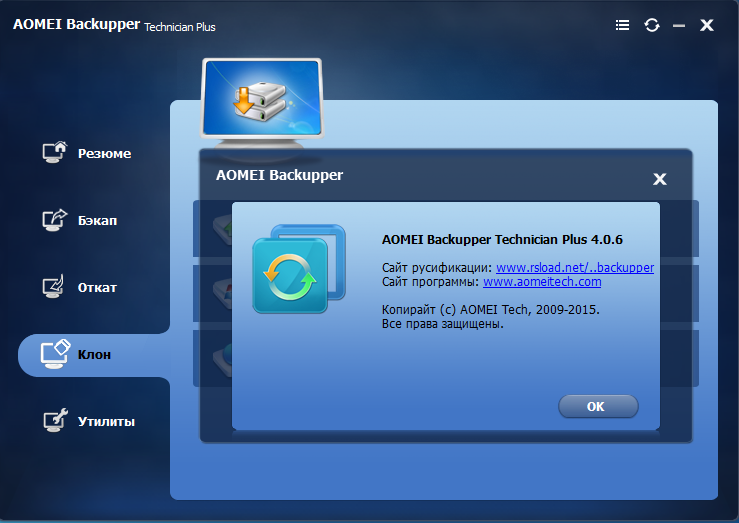Click the About dialog title AOMEI Backupper
Viewport: 739px width, 523px height.
[x=279, y=175]
